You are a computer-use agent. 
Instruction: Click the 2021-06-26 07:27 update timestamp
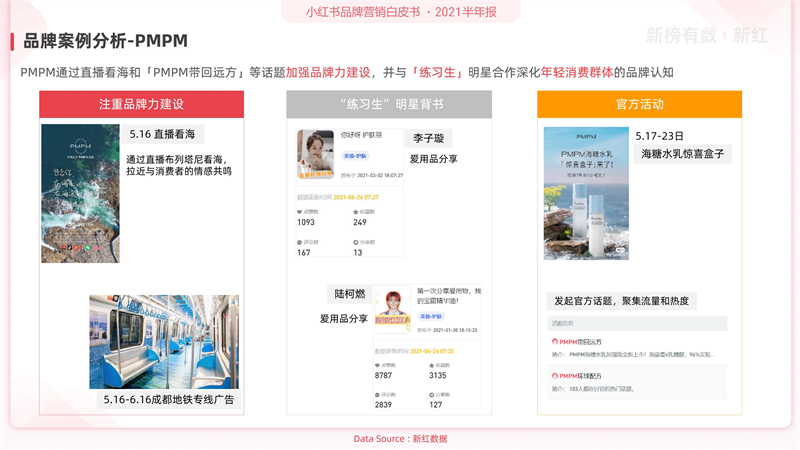pyautogui.click(x=356, y=197)
